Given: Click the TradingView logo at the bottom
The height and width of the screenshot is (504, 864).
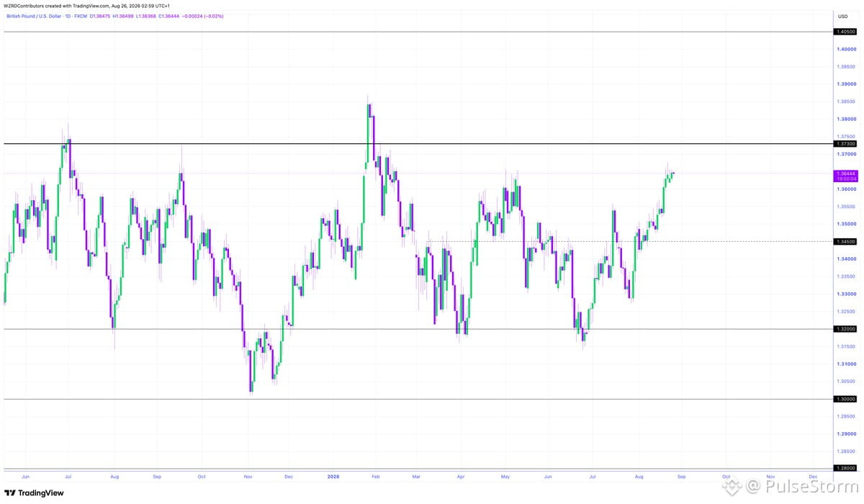Looking at the screenshot, I should pyautogui.click(x=34, y=493).
